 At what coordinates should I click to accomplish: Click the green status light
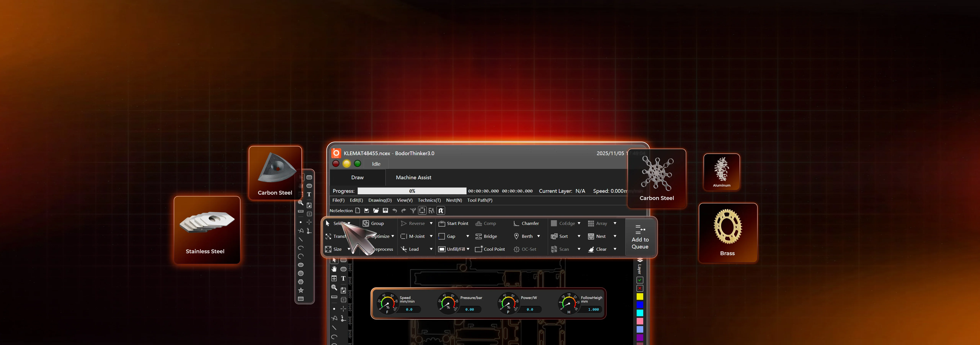click(x=357, y=164)
